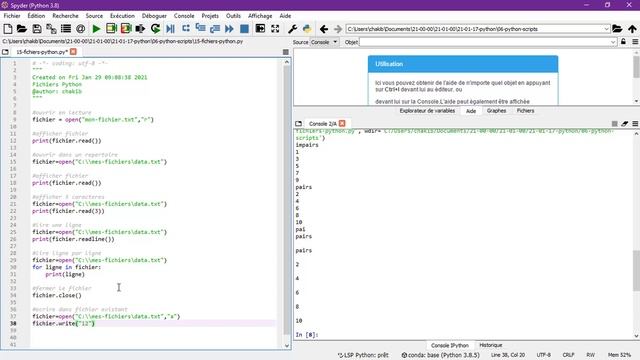Interrupt kernel stop square in console
Screen dimensions: 640x360
point(614,124)
